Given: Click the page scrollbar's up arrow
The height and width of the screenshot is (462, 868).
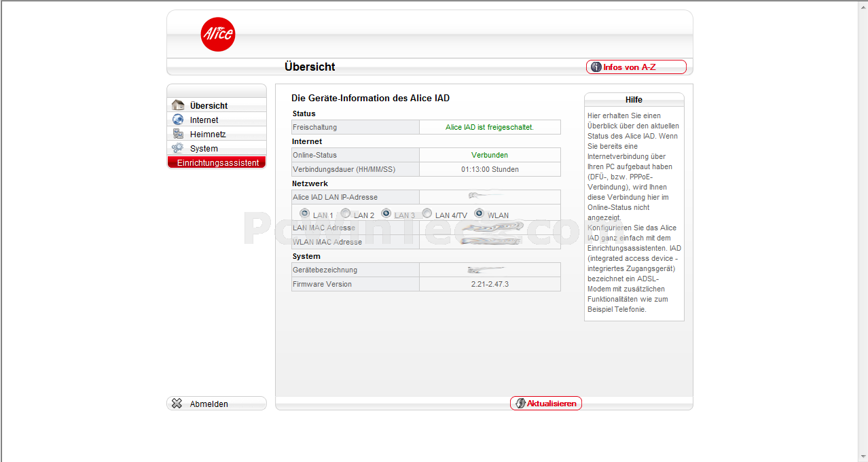Looking at the screenshot, I should (862, 6).
